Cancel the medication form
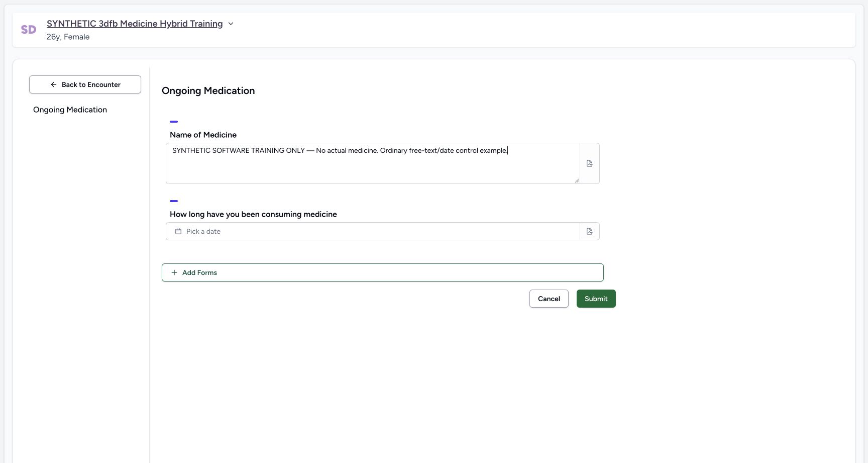Viewport: 868px width, 463px height. click(549, 299)
